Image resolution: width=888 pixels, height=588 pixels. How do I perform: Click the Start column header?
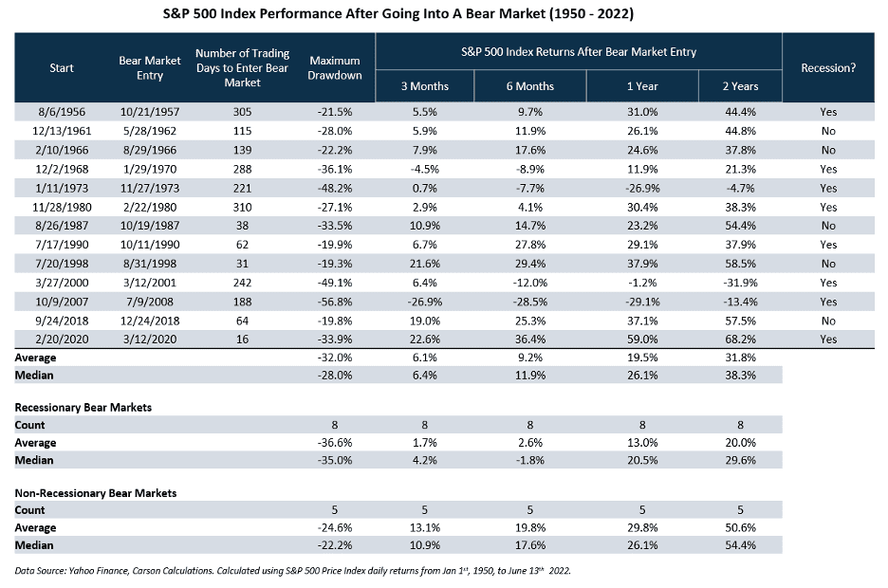tap(62, 67)
